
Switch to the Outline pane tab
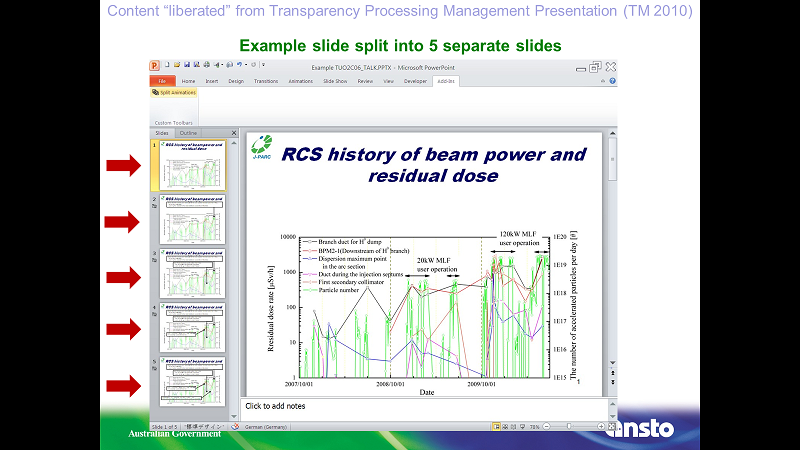[188, 132]
